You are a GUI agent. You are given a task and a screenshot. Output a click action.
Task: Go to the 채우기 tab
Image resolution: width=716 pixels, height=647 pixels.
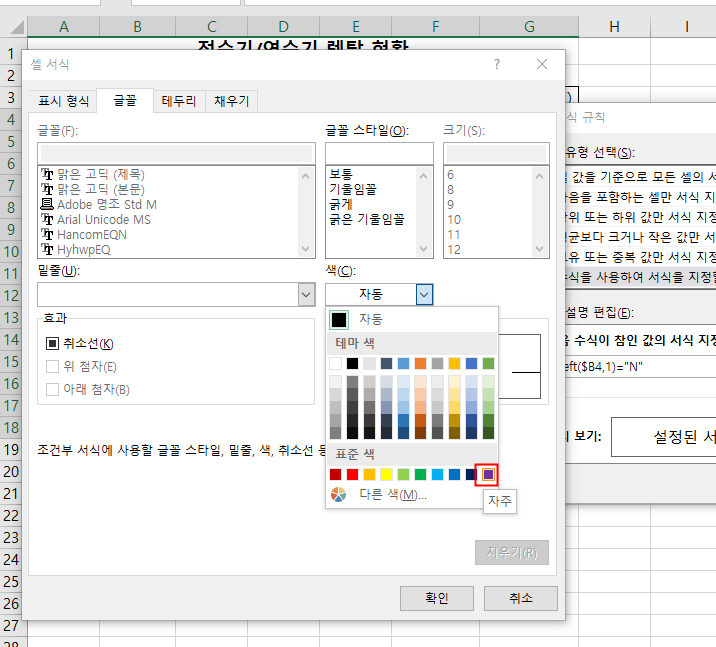[232, 101]
